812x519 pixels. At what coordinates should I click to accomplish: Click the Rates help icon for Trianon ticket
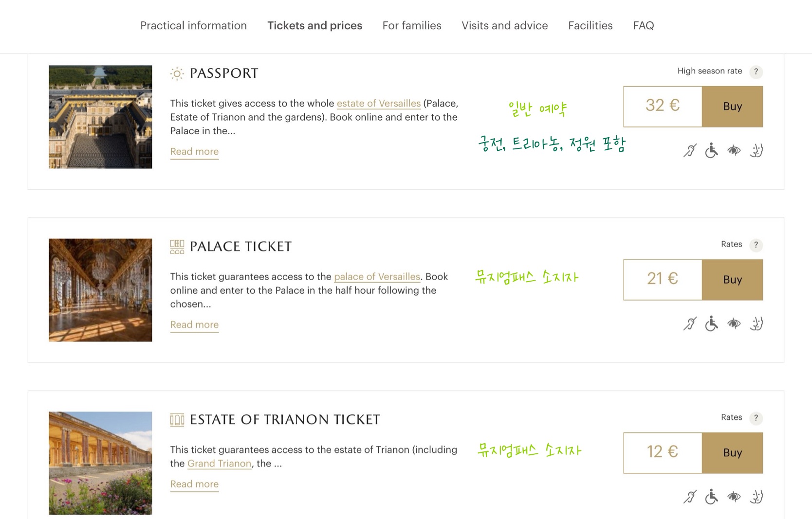756,418
